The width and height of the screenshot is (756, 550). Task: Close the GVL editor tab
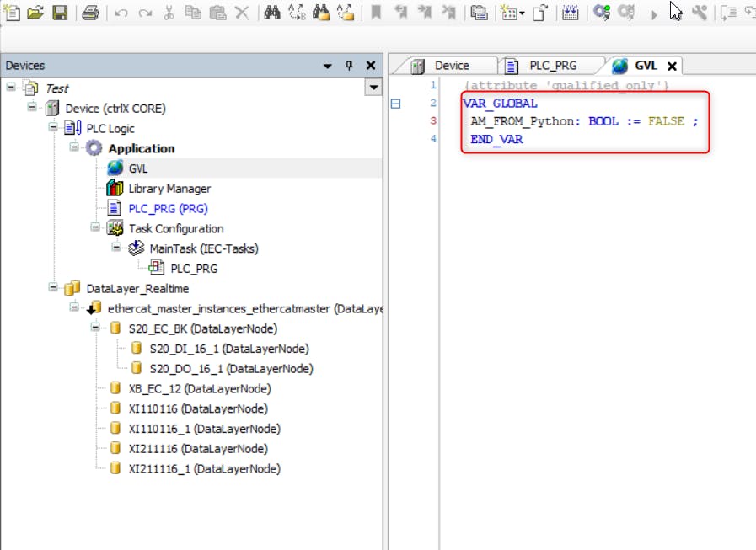click(672, 67)
